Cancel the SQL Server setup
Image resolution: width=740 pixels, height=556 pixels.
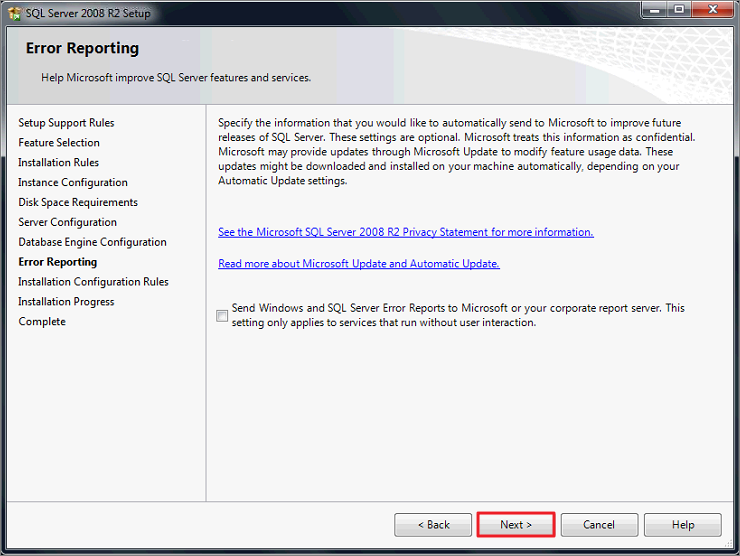[599, 524]
